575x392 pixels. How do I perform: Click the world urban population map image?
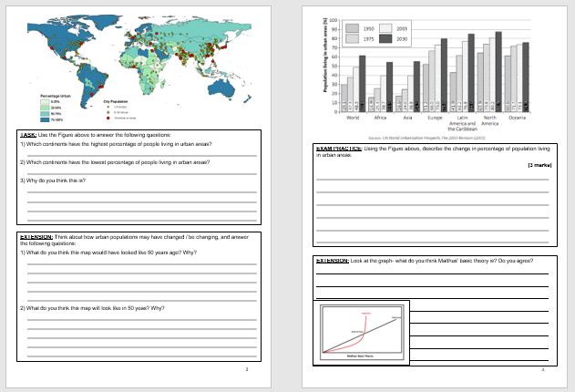(139, 68)
